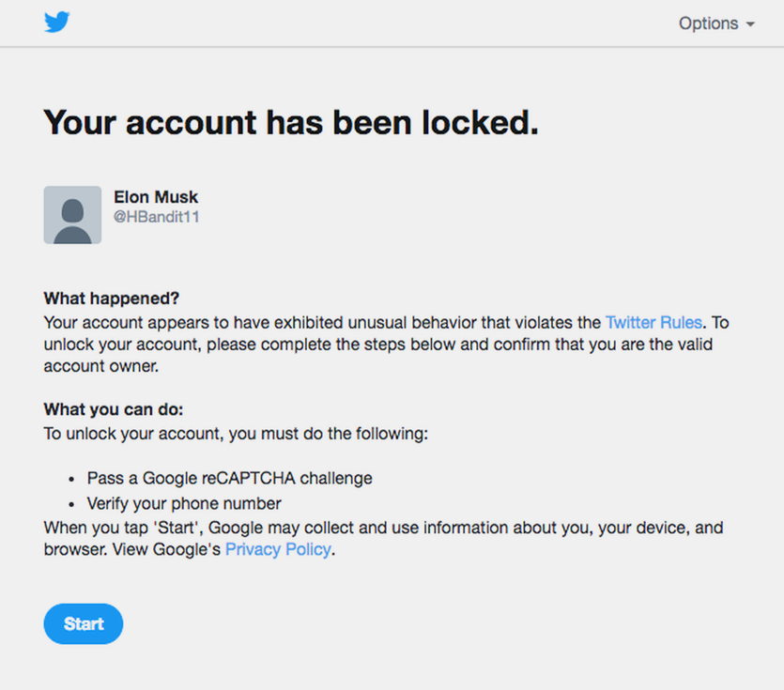Click the 'Your account has been locked.' heading

pyautogui.click(x=291, y=122)
